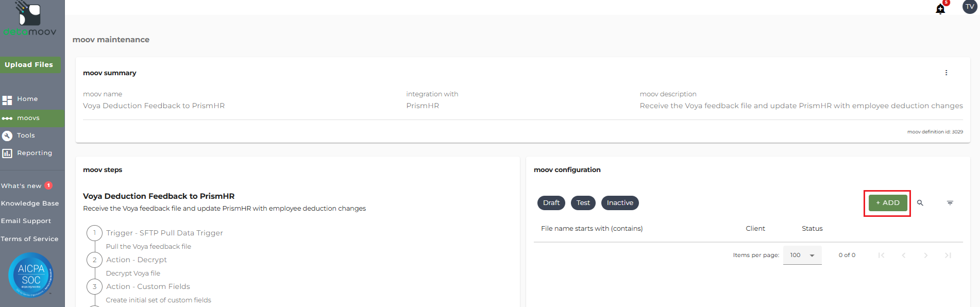Toggle the Test filter chip
980x307 pixels.
(x=583, y=203)
